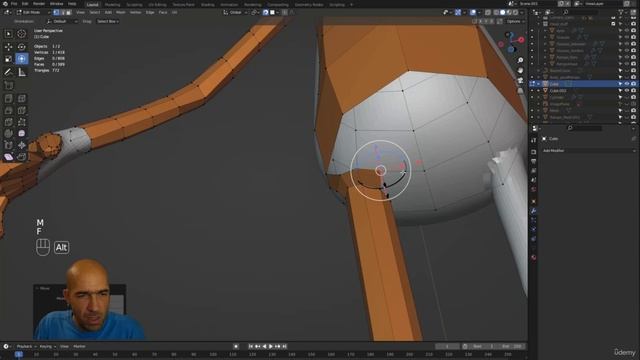Select the Annotate pencil tool
The image size is (640, 360).
tap(9, 72)
